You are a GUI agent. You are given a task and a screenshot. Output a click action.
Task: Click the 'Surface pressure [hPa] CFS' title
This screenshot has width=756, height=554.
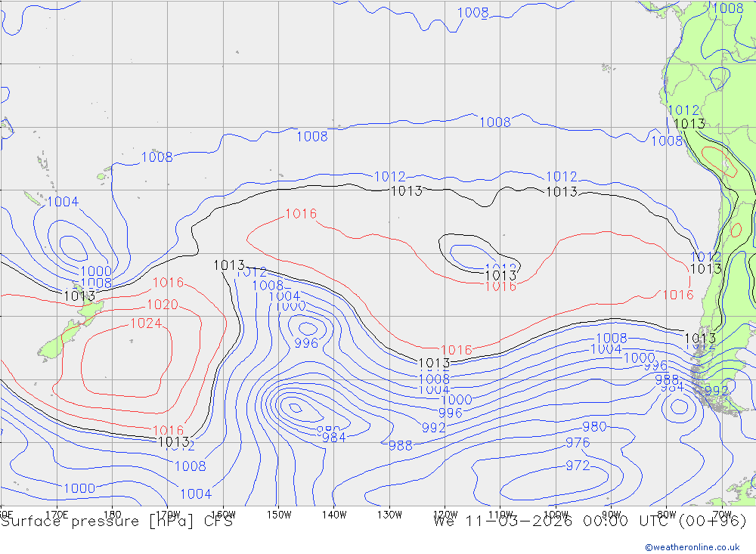[116, 522]
